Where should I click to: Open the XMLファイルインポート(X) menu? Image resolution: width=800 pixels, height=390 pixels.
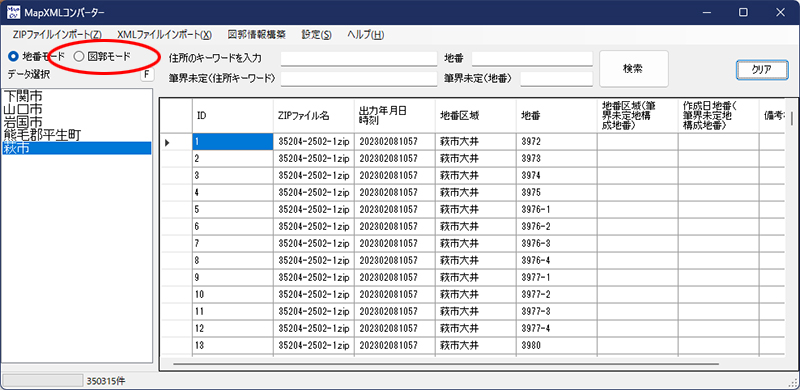pyautogui.click(x=164, y=35)
